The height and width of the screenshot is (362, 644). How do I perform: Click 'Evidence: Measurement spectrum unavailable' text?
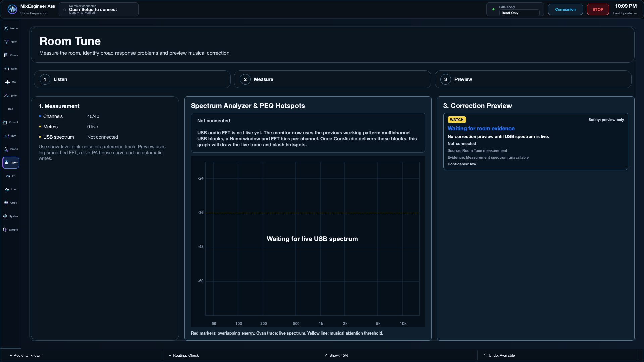pyautogui.click(x=488, y=157)
